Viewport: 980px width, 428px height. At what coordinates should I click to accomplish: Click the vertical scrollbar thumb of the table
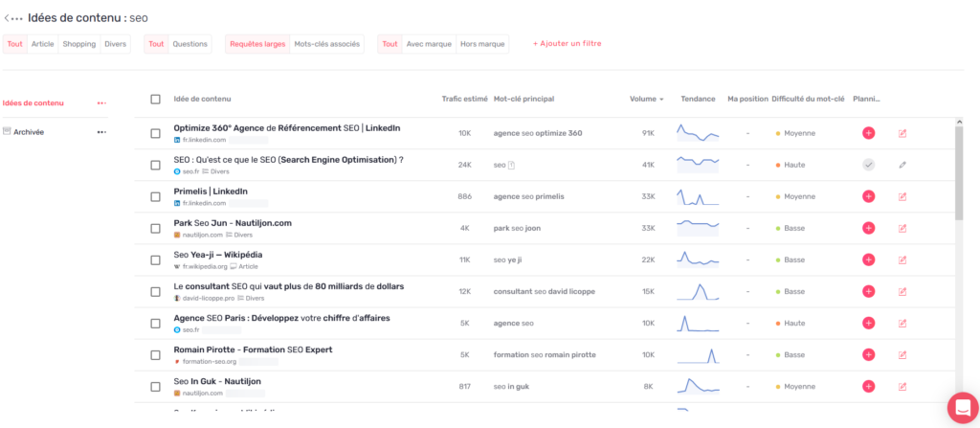point(959,172)
